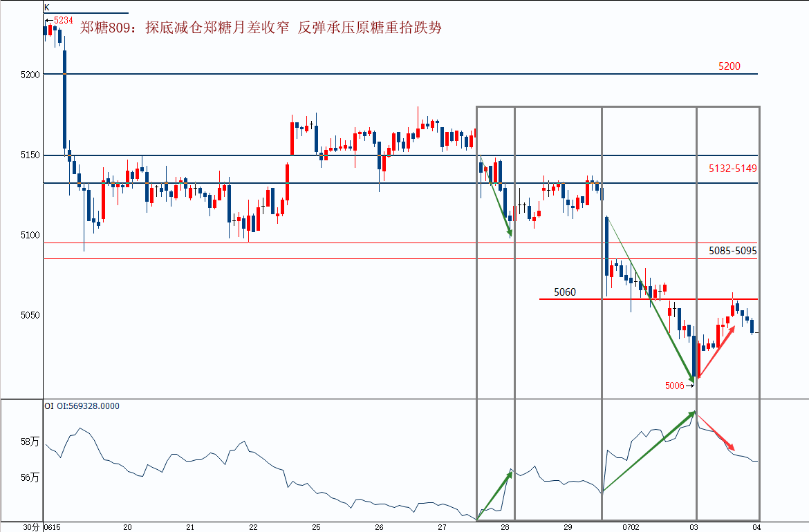809x532 pixels.
Task: Click the 58万 open interest axis label
Action: (x=30, y=441)
